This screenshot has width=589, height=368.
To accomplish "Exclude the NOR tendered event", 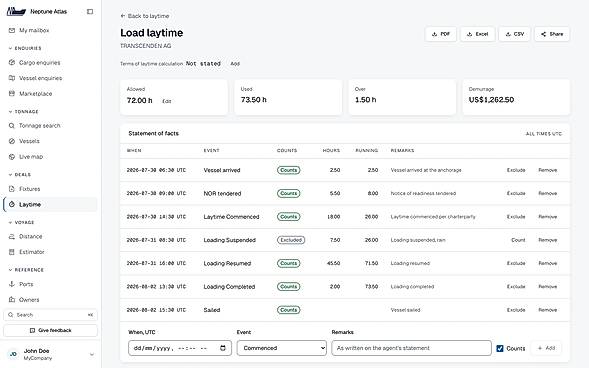I will [516, 193].
